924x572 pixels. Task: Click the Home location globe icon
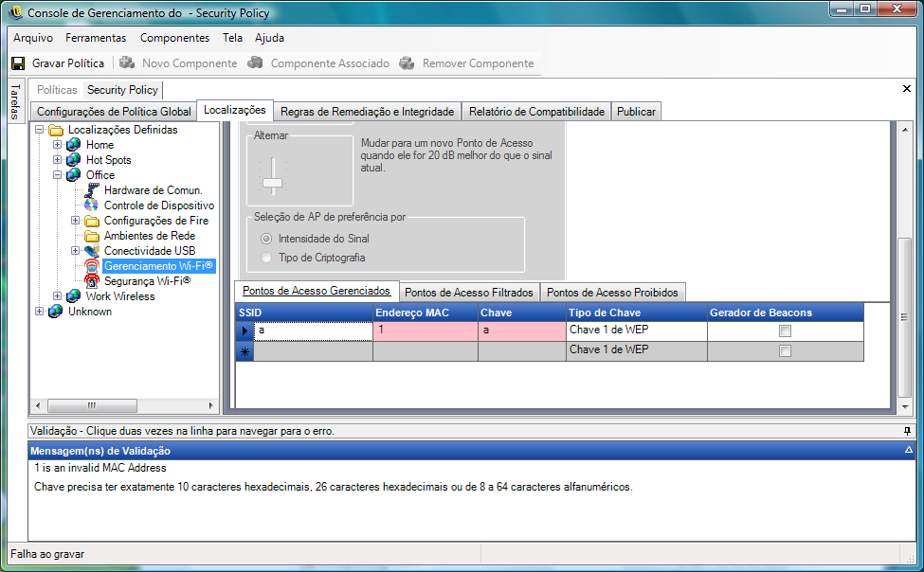[x=74, y=144]
